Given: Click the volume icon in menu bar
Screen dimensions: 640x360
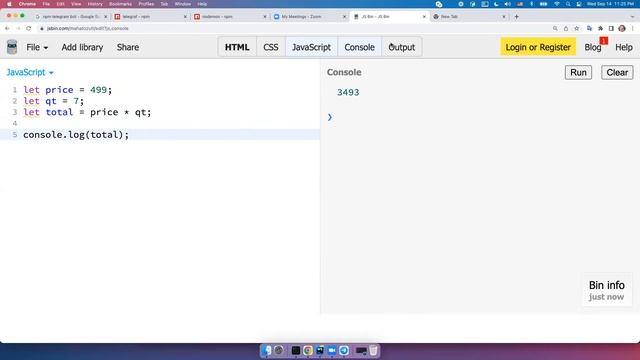Looking at the screenshot, I should tap(508, 4).
